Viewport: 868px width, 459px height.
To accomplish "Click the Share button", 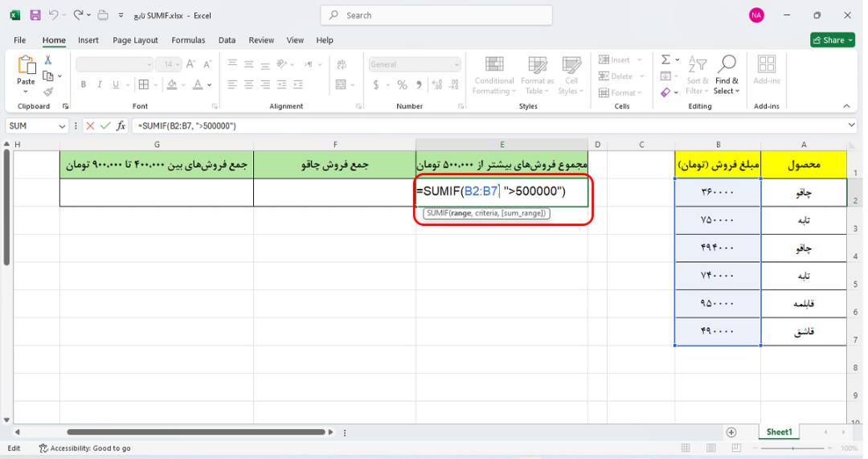I will click(833, 40).
